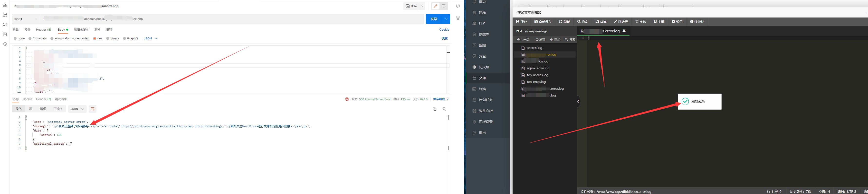Select the GraphQL body type radio

point(124,39)
